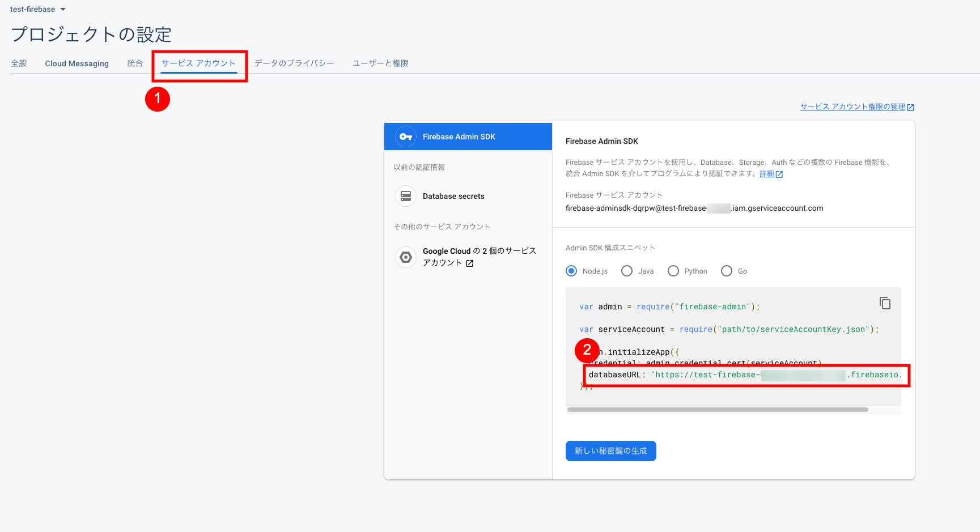Click the databaseURL line in snippet
Screen dimensions: 980x532
tap(746, 374)
